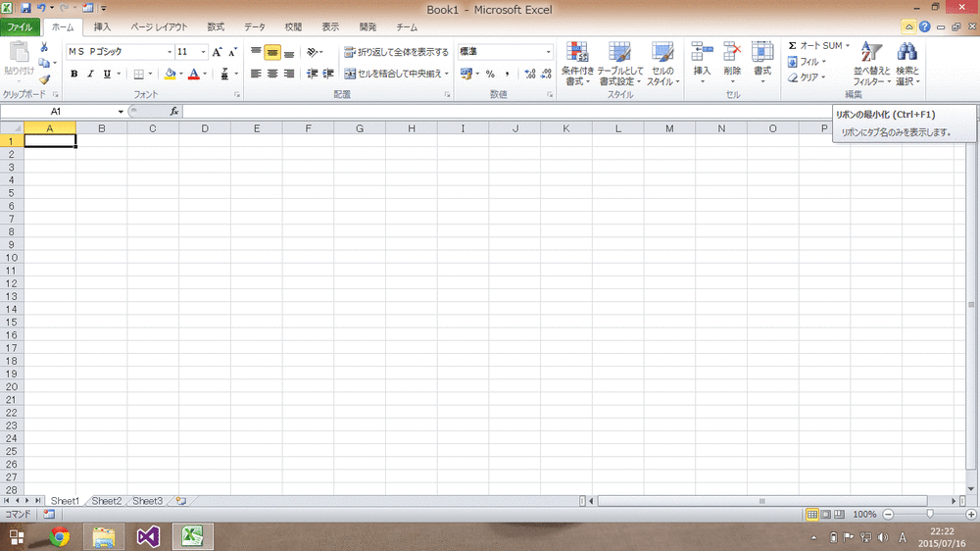This screenshot has width=980, height=551.
Task: Switch to the Sheet2 worksheet tab
Action: pyautogui.click(x=106, y=501)
